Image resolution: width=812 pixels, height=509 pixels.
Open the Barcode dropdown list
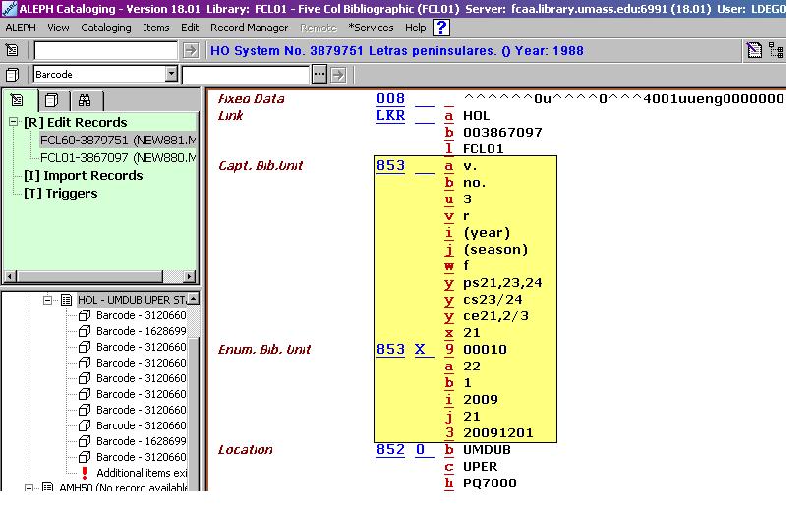click(171, 74)
